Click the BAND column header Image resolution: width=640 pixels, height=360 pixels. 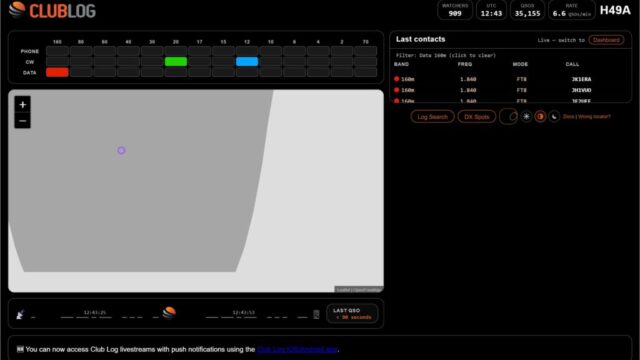click(401, 64)
